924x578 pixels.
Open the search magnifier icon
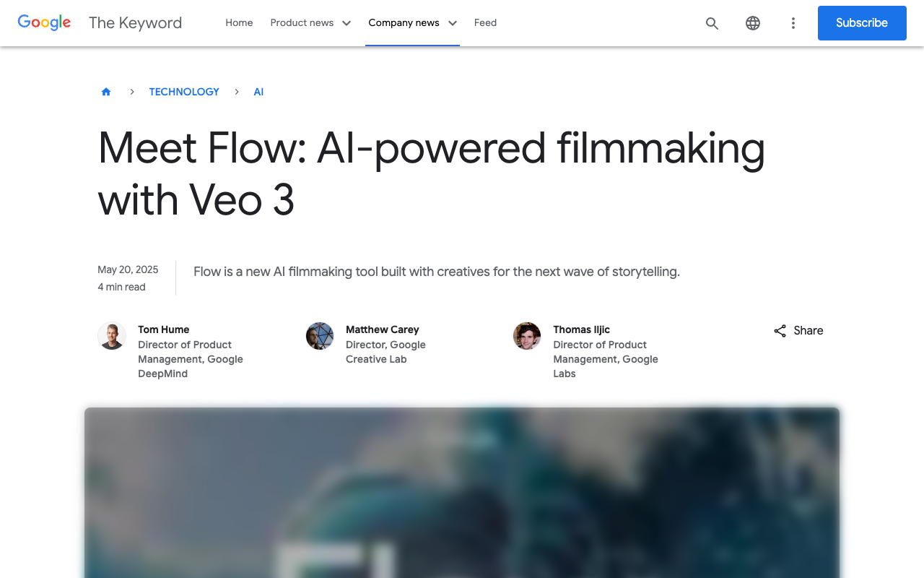[712, 23]
